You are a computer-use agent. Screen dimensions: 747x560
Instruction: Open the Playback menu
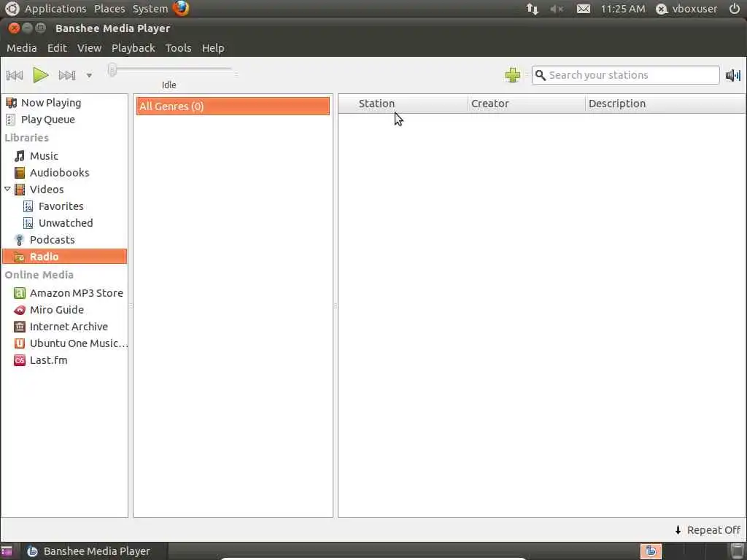coord(133,48)
